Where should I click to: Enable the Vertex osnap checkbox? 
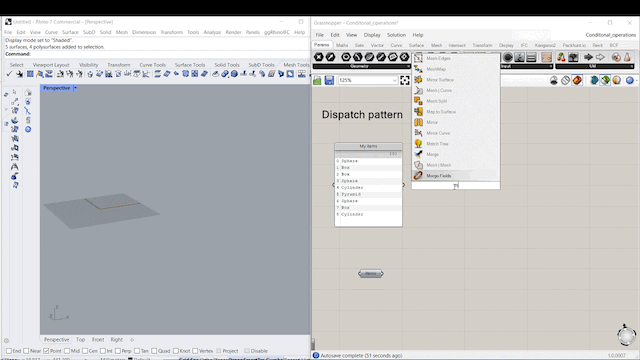coord(195,351)
